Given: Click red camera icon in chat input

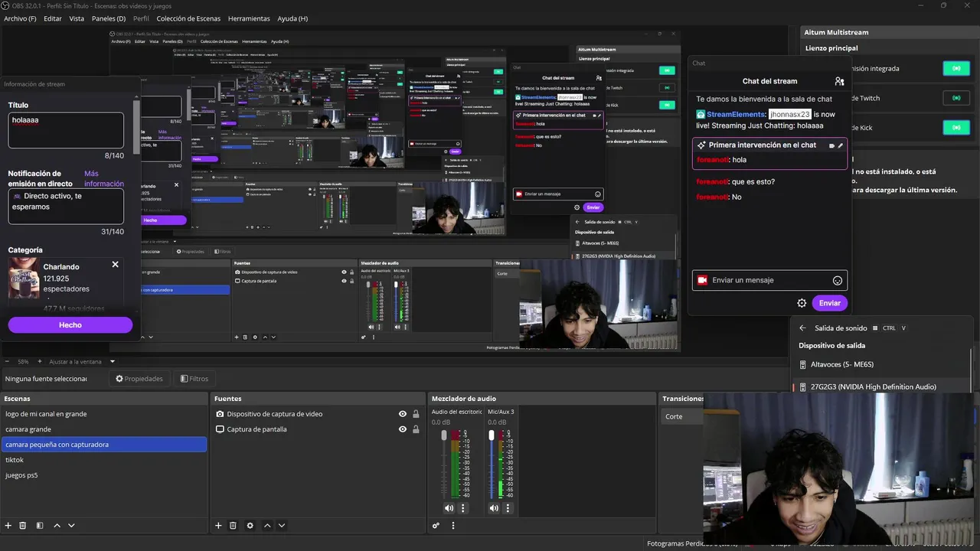Looking at the screenshot, I should (x=702, y=280).
